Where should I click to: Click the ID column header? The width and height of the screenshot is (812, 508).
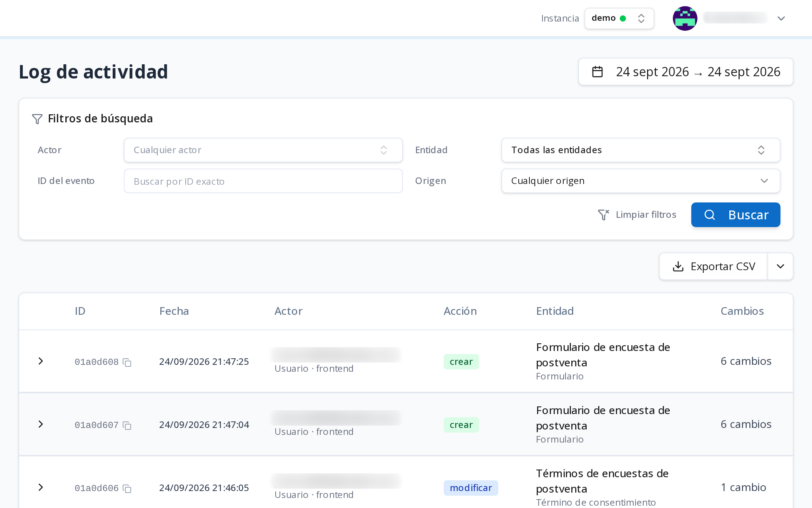point(80,311)
